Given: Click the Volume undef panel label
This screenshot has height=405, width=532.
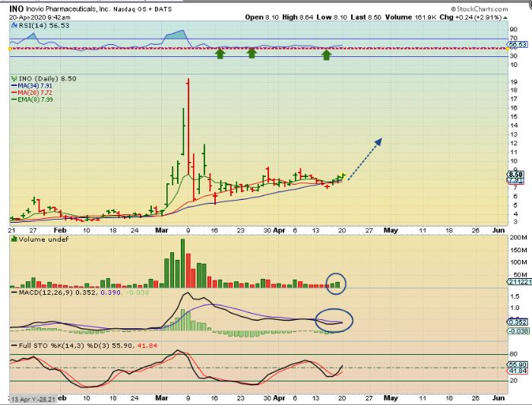Looking at the screenshot, I should tap(43, 239).
